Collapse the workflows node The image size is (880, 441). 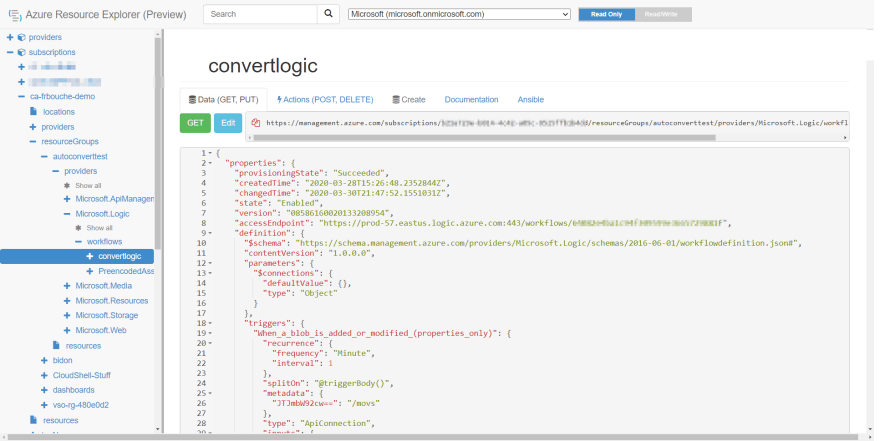click(x=78, y=241)
